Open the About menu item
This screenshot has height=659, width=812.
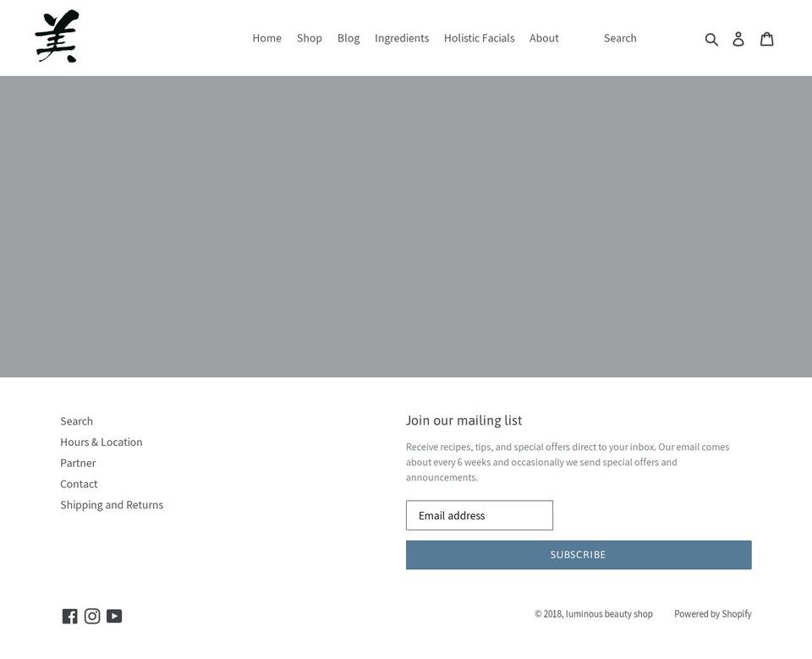pyautogui.click(x=544, y=38)
